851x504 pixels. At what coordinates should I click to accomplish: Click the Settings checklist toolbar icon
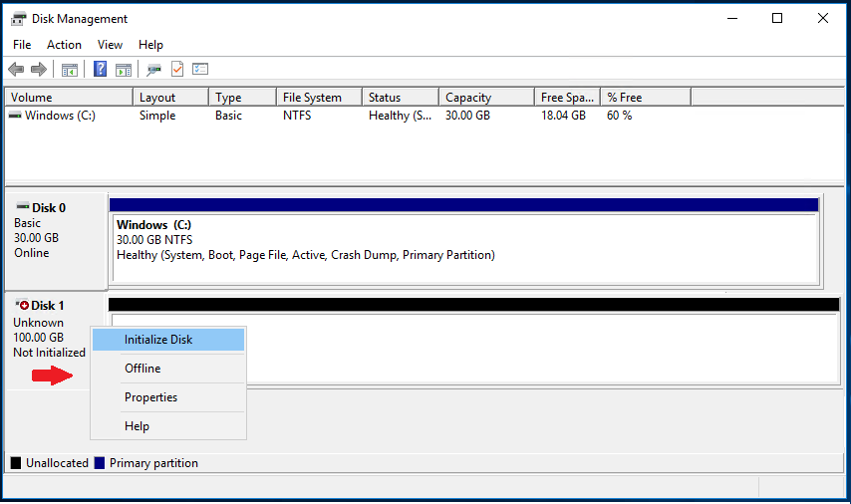click(200, 69)
